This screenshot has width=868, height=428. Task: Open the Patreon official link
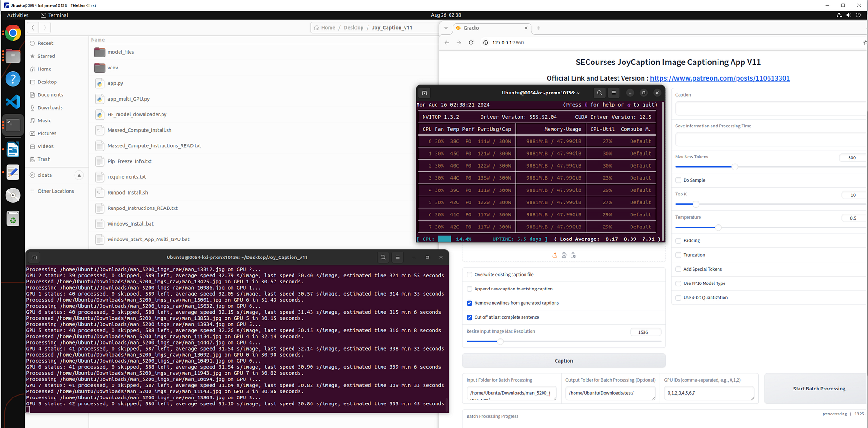tap(720, 78)
